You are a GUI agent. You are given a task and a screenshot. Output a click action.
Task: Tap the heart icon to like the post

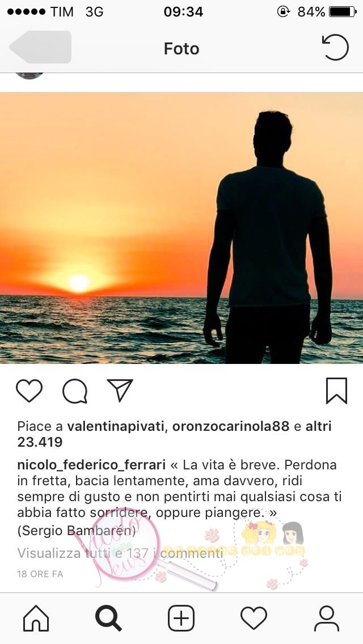tap(29, 391)
